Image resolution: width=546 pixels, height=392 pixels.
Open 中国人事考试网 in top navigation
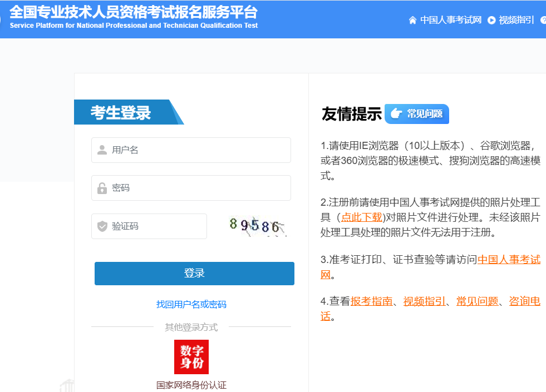(x=451, y=20)
